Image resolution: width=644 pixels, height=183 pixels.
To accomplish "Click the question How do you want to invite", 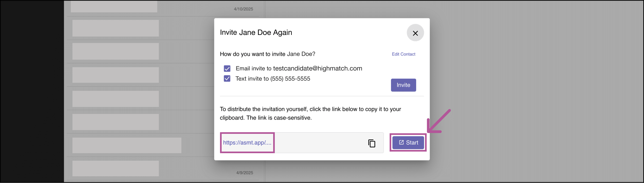I will [267, 54].
